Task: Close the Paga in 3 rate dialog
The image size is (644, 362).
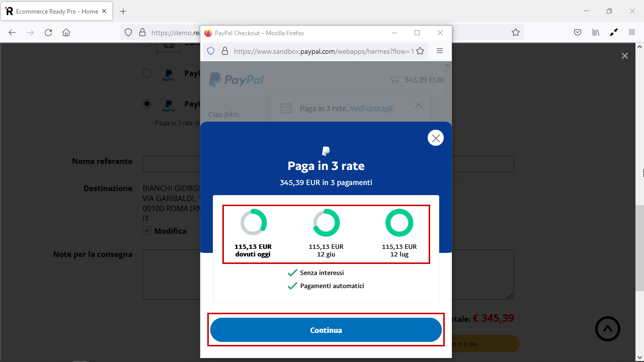Action: coord(436,138)
